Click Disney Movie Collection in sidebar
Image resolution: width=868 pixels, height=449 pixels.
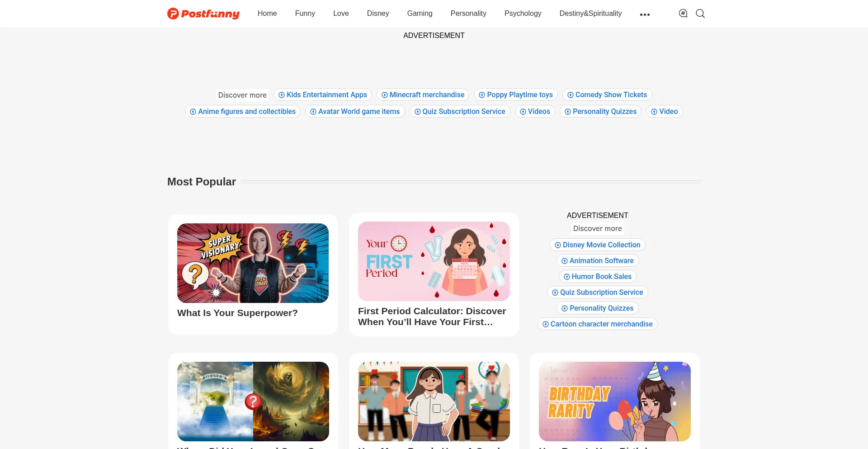(x=598, y=245)
